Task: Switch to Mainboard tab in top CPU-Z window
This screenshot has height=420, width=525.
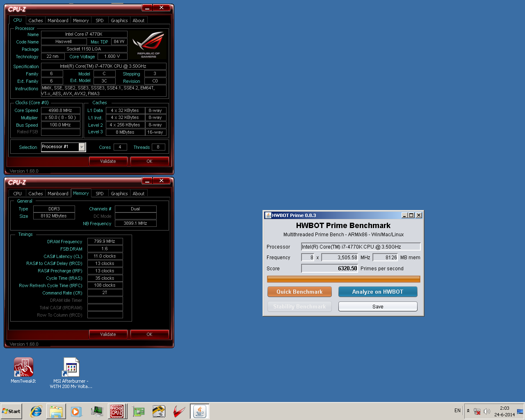Action: (58, 21)
